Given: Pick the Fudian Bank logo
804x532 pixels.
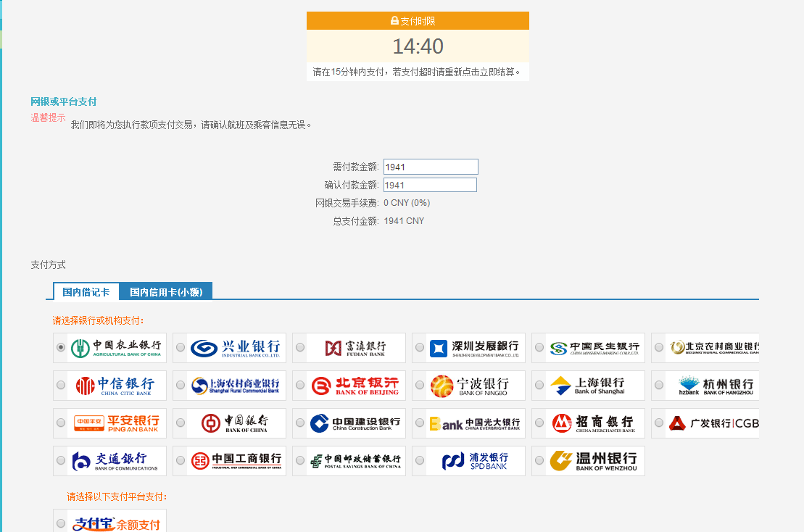Looking at the screenshot, I should coord(355,347).
